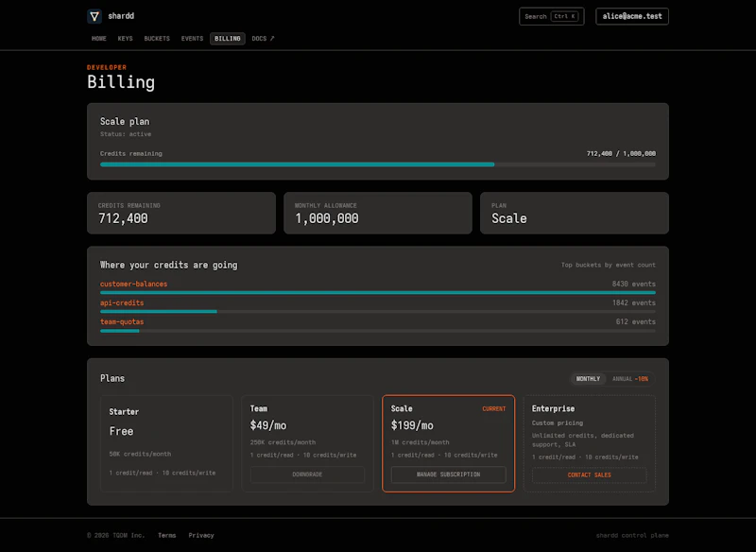Click Manage Subscription on Scale plan
Screen dimensions: 756x552
pyautogui.click(x=448, y=474)
